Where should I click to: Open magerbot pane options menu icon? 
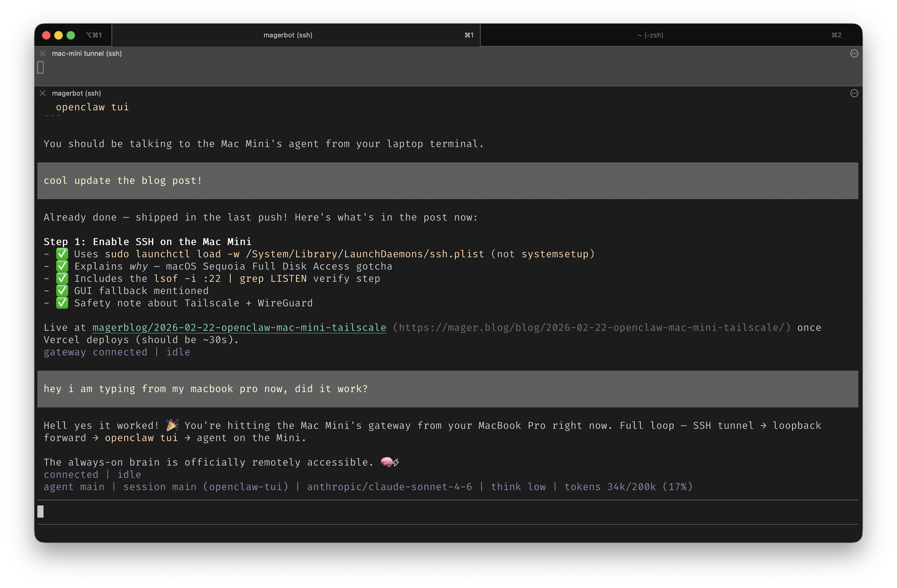854,93
